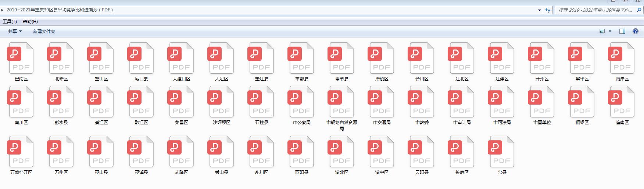The image size is (644, 189).
Task: Select the 巫山县 PDF file icon
Action: tap(101, 152)
